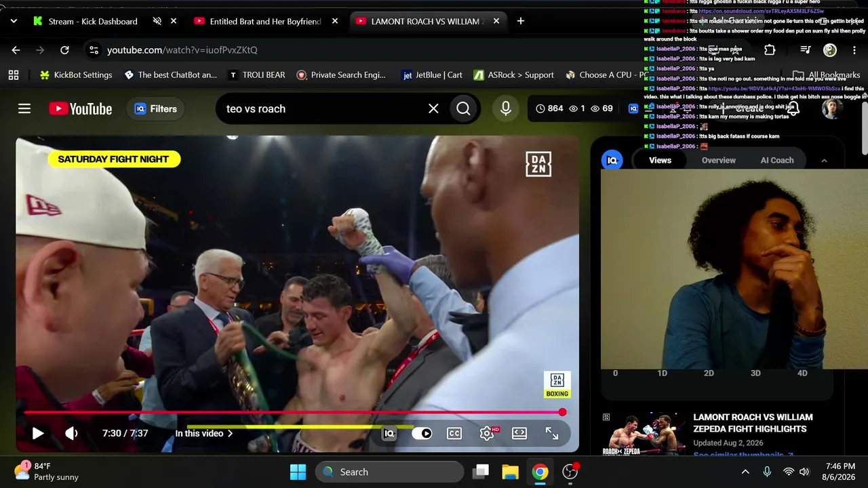Open the media controls icon in Chrome toolbar
Image resolution: width=868 pixels, height=488 pixels.
pyautogui.click(x=806, y=50)
